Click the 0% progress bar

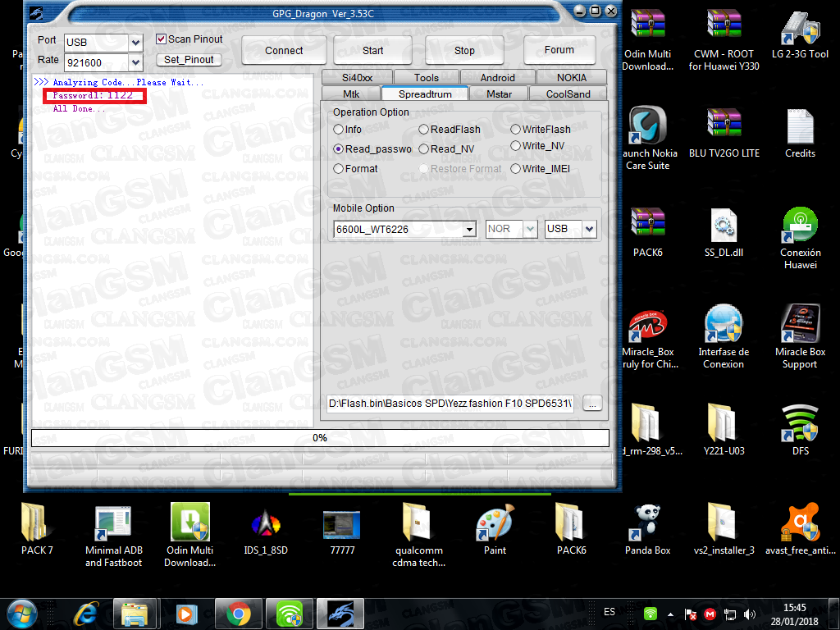click(320, 438)
